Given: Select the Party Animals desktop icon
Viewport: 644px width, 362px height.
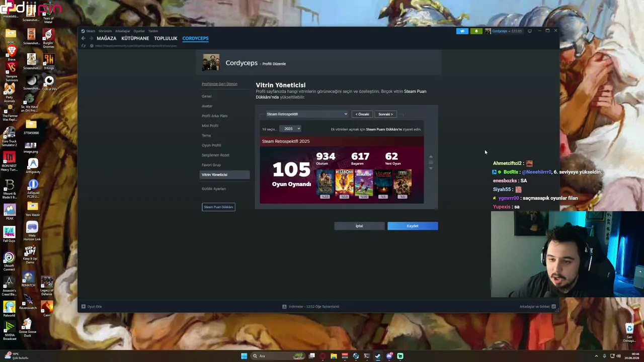Looking at the screenshot, I should (9, 93).
